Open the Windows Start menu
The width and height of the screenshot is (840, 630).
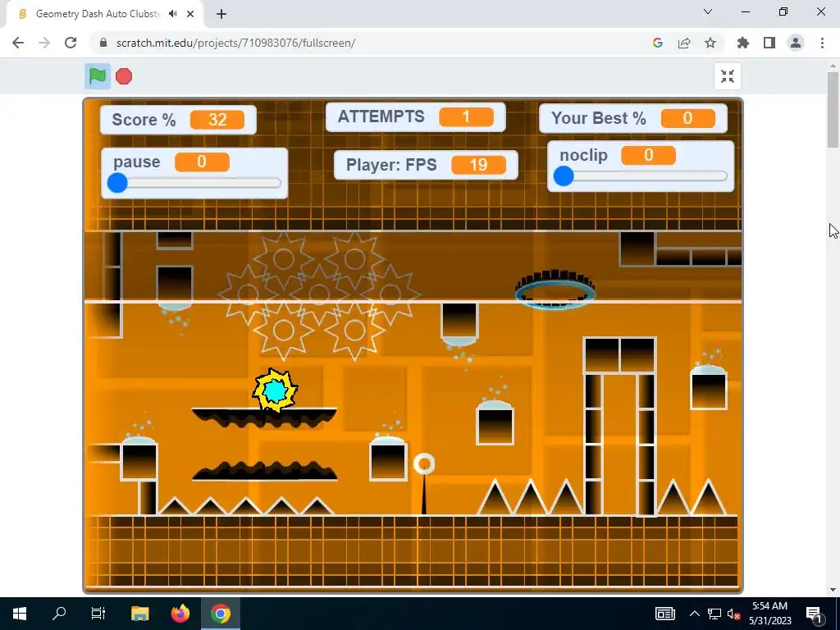20,614
